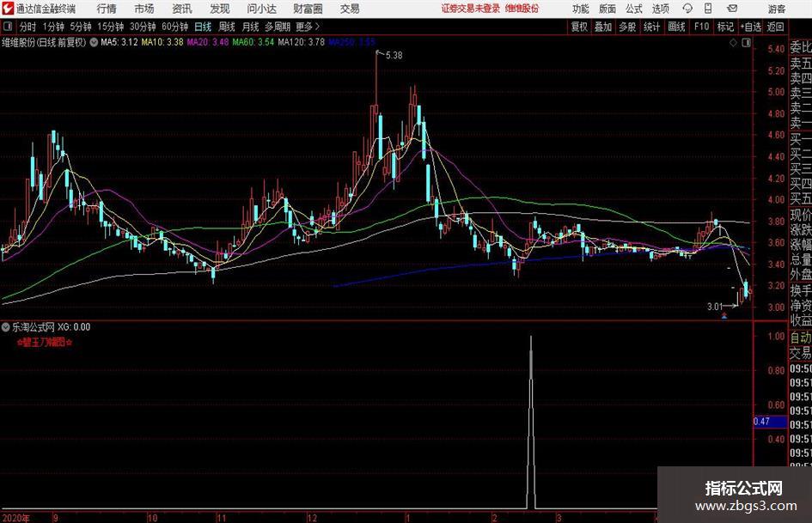The image size is (812, 523).
Task: Click the 多股 multi-stock button
Action: tap(627, 27)
